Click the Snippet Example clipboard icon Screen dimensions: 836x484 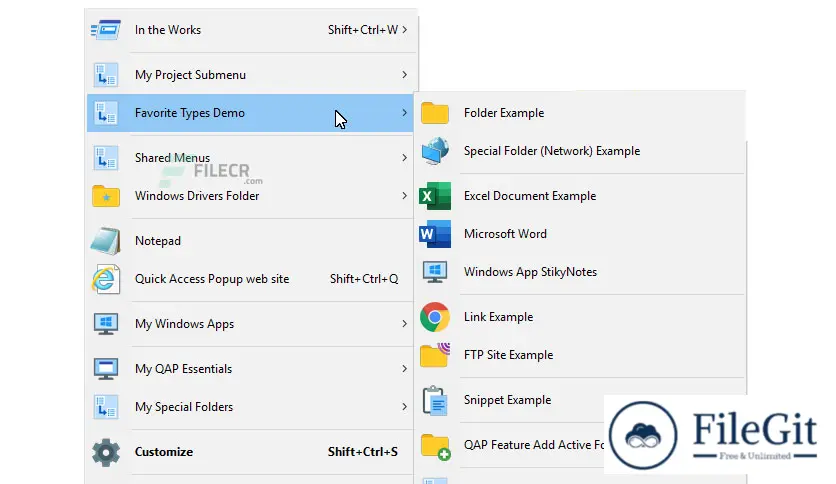pyautogui.click(x=435, y=400)
